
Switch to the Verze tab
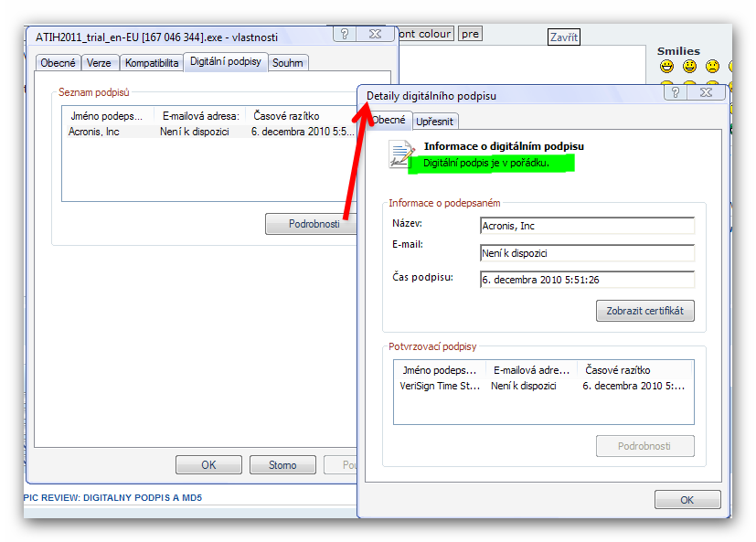pos(99,63)
